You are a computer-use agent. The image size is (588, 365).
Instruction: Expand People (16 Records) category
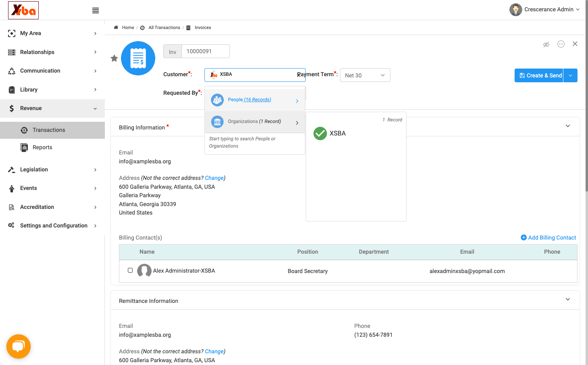pyautogui.click(x=255, y=100)
